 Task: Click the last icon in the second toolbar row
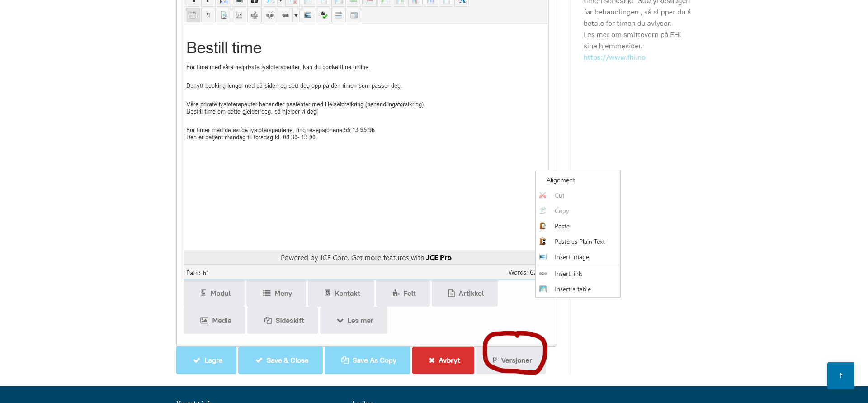[x=354, y=15]
